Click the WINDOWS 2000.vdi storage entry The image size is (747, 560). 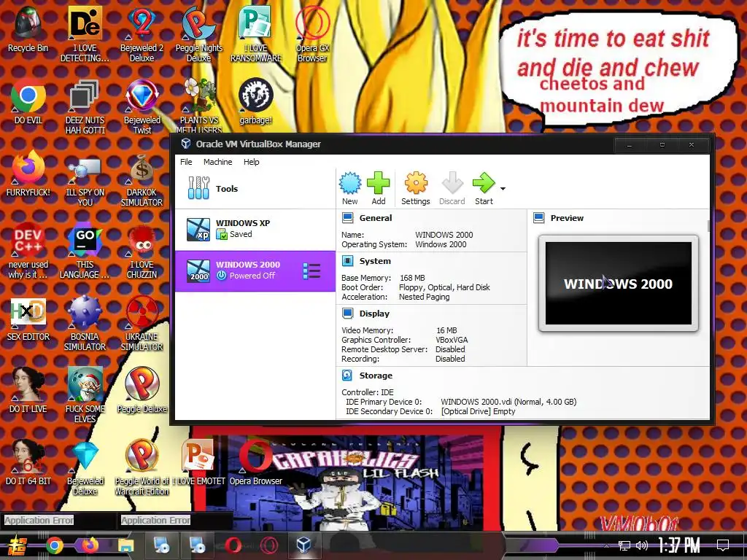click(508, 402)
